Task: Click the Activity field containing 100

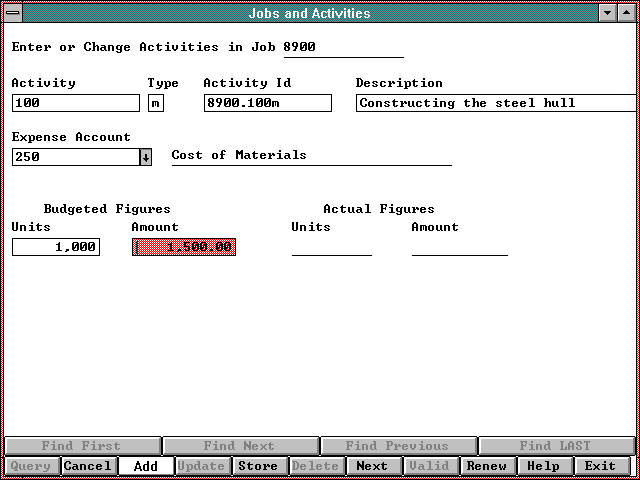Action: [x=76, y=103]
